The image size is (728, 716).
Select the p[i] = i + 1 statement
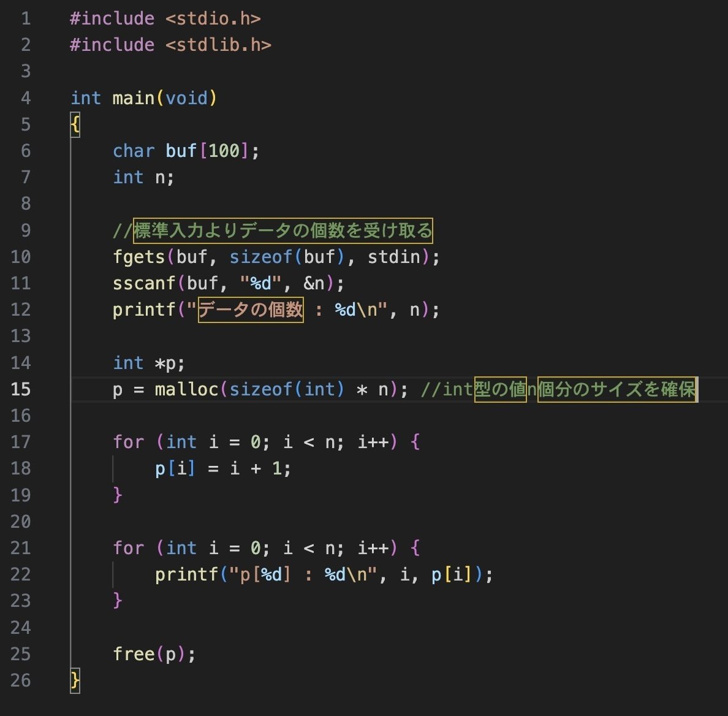[224, 468]
